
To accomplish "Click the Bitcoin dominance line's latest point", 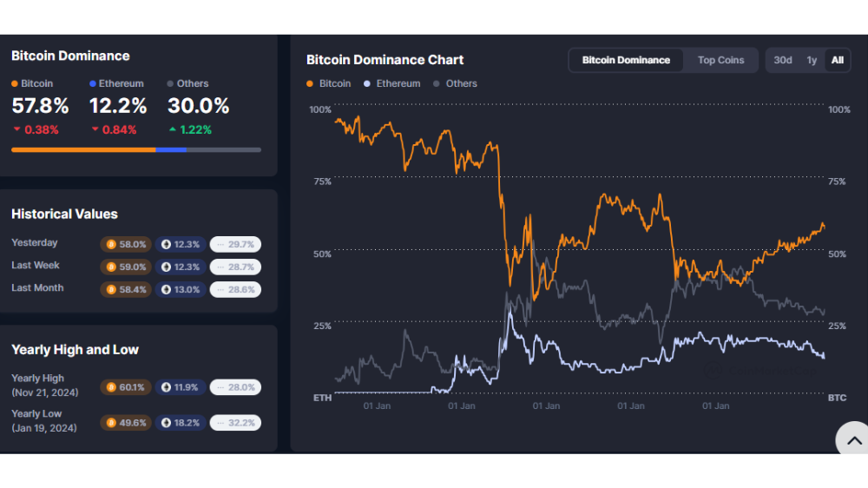I will click(x=824, y=226).
